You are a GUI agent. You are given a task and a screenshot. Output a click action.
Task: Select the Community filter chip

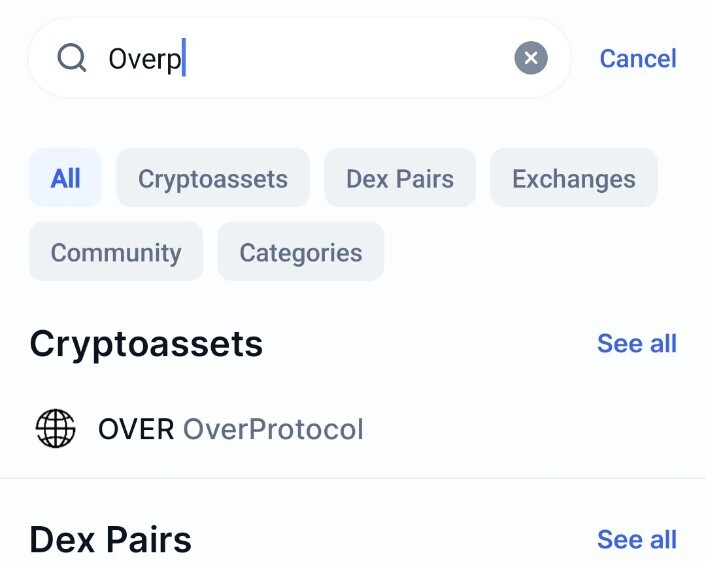tap(116, 252)
